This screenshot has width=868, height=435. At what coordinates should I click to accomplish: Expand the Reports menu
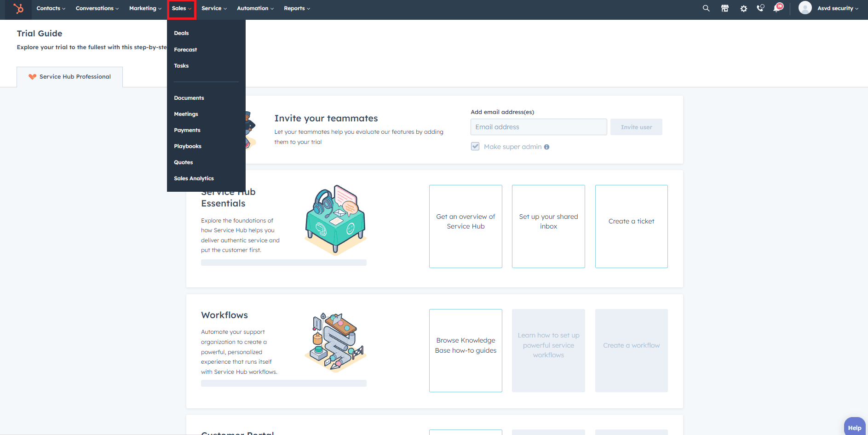[x=297, y=8]
